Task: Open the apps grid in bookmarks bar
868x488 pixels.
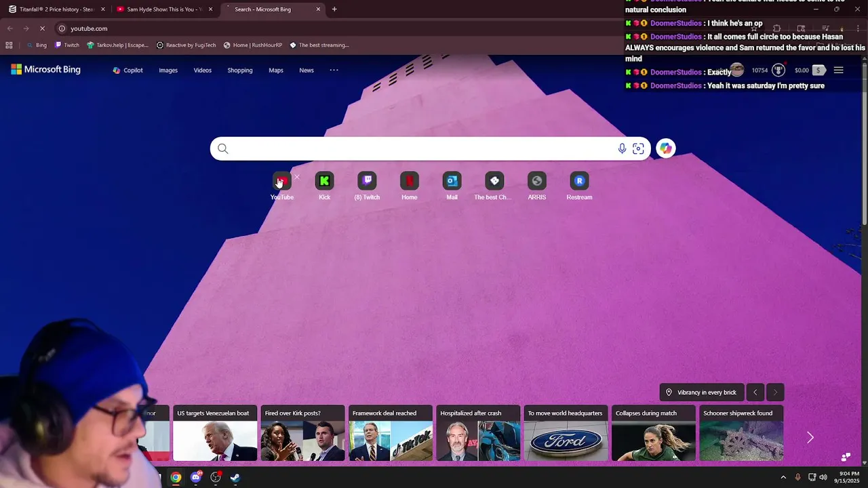Action: (9, 45)
